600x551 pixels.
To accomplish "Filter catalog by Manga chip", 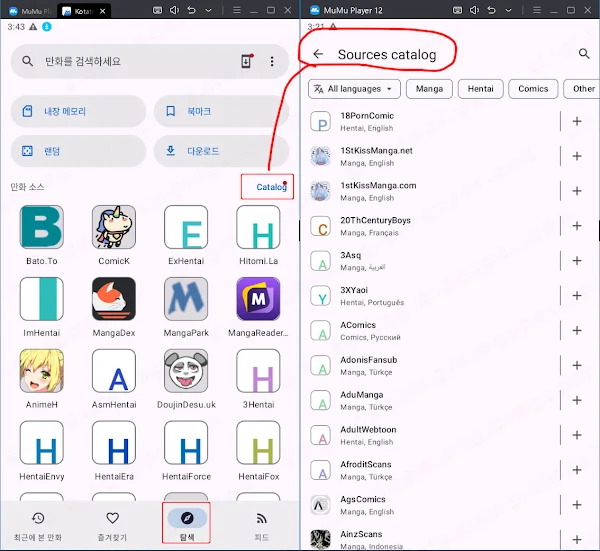I will 429,89.
